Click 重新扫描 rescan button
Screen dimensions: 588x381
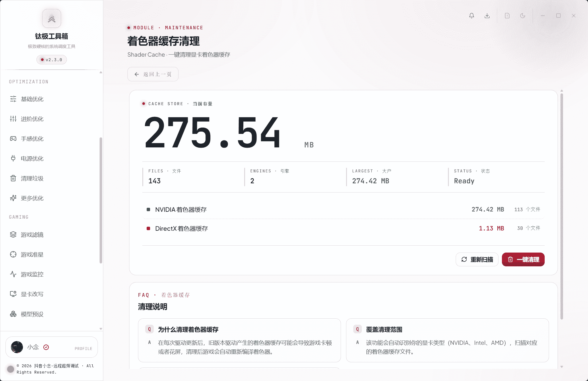coord(477,259)
